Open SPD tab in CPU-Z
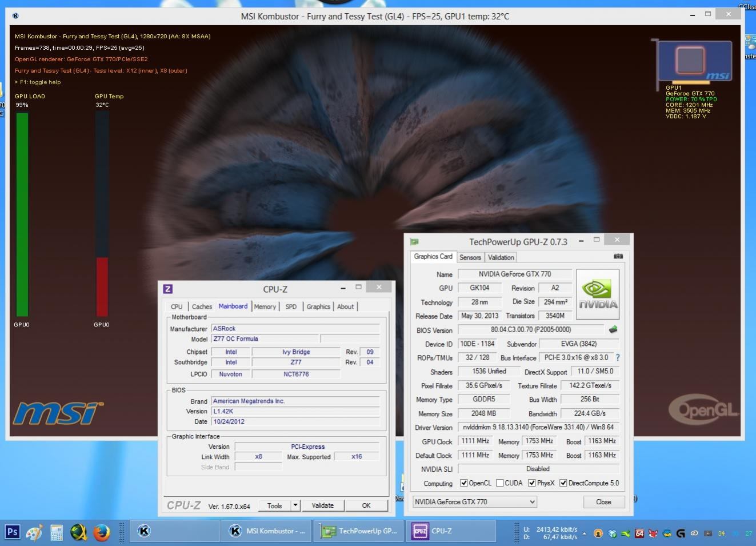The width and height of the screenshot is (756, 546). click(291, 307)
